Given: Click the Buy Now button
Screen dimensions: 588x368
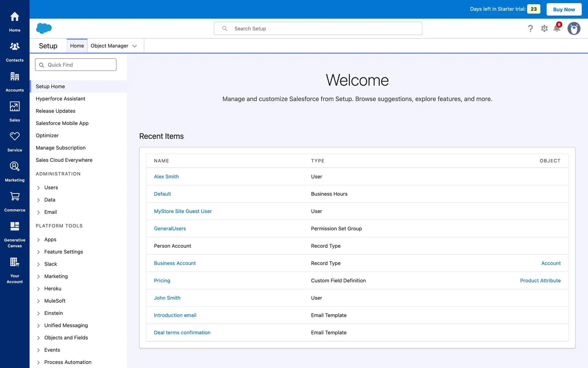Looking at the screenshot, I should click(564, 9).
